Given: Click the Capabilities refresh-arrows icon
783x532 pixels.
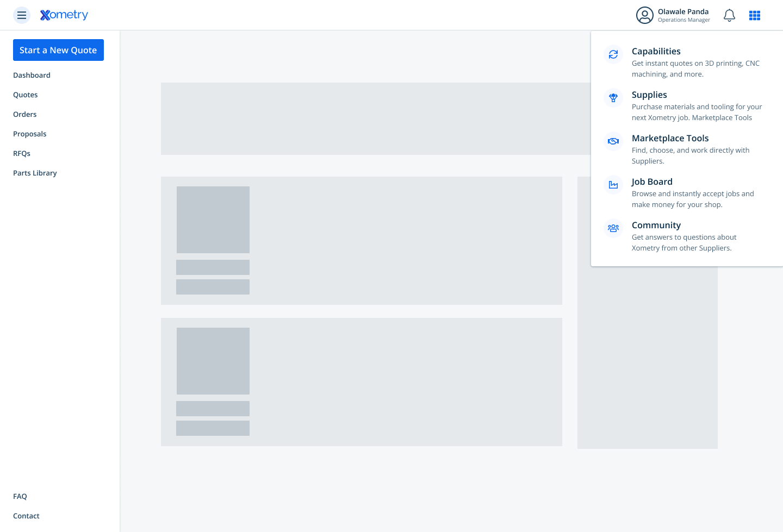Looking at the screenshot, I should point(613,54).
